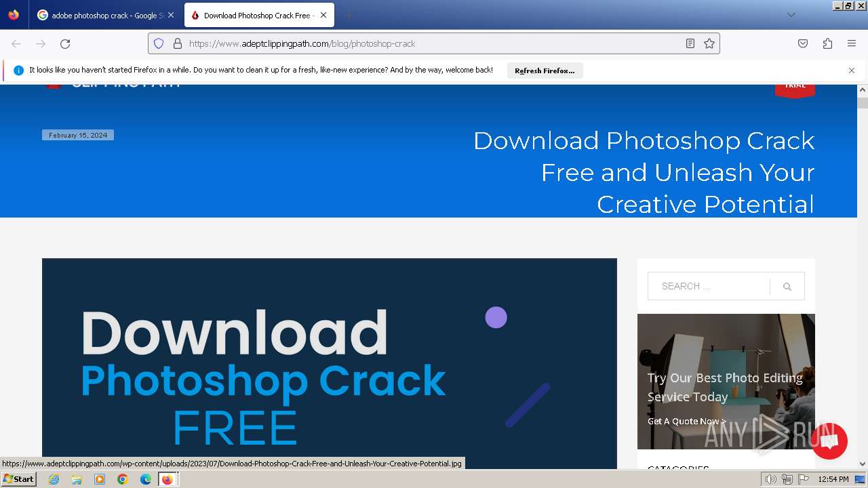The image size is (868, 488).
Task: Close the Download Photoshop Crack Free tab
Action: (323, 15)
